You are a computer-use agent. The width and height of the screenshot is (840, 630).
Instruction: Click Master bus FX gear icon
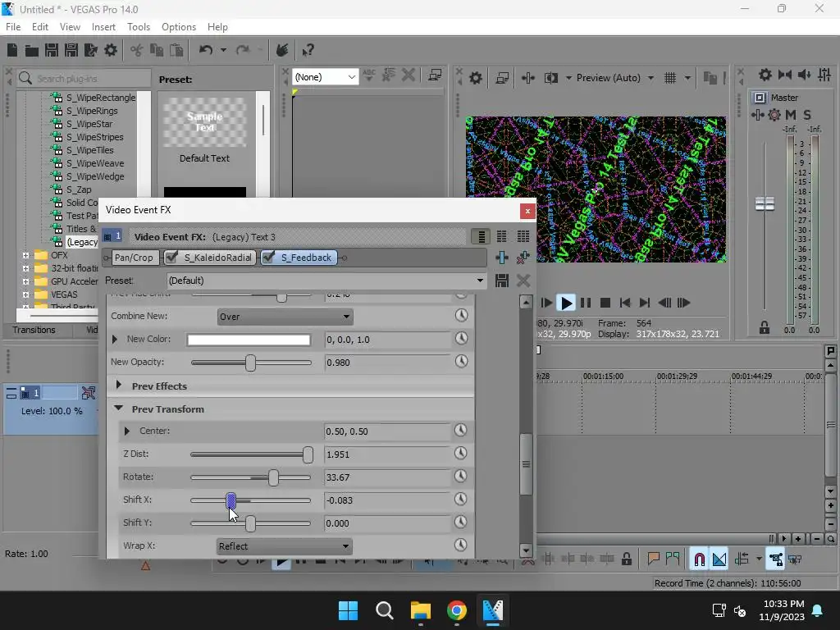[x=774, y=115]
